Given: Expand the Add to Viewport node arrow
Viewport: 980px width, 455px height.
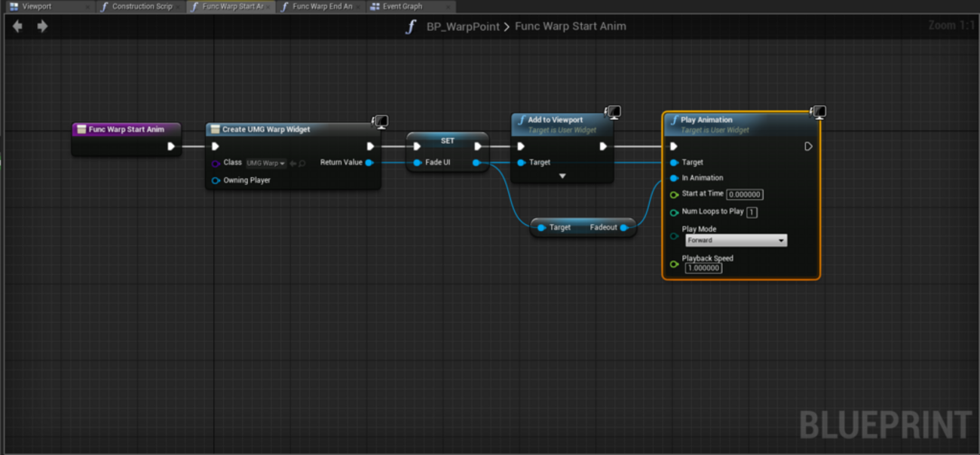Looking at the screenshot, I should tap(562, 177).
